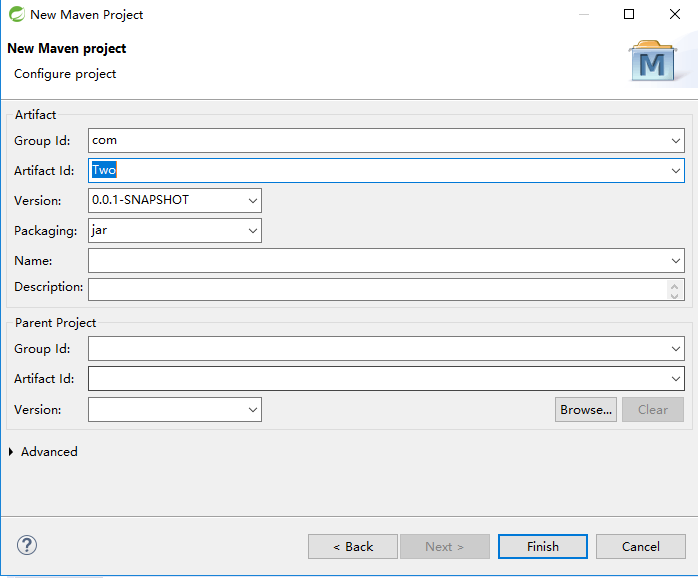
Task: Click the disabled Next button
Action: 445,546
